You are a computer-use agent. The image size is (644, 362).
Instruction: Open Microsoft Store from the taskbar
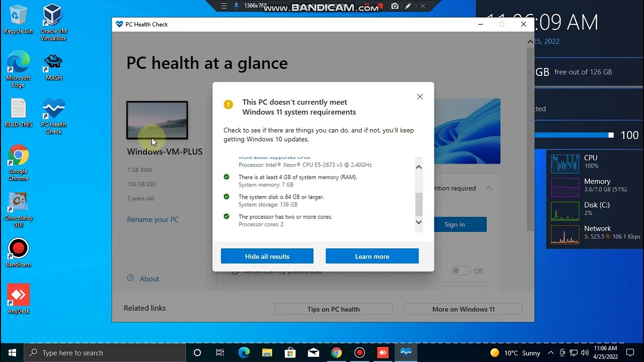click(290, 352)
